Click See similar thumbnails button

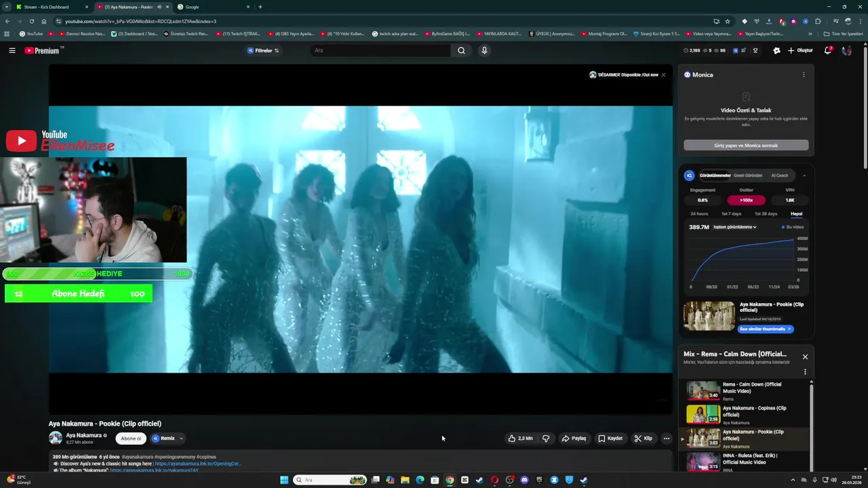[766, 329]
